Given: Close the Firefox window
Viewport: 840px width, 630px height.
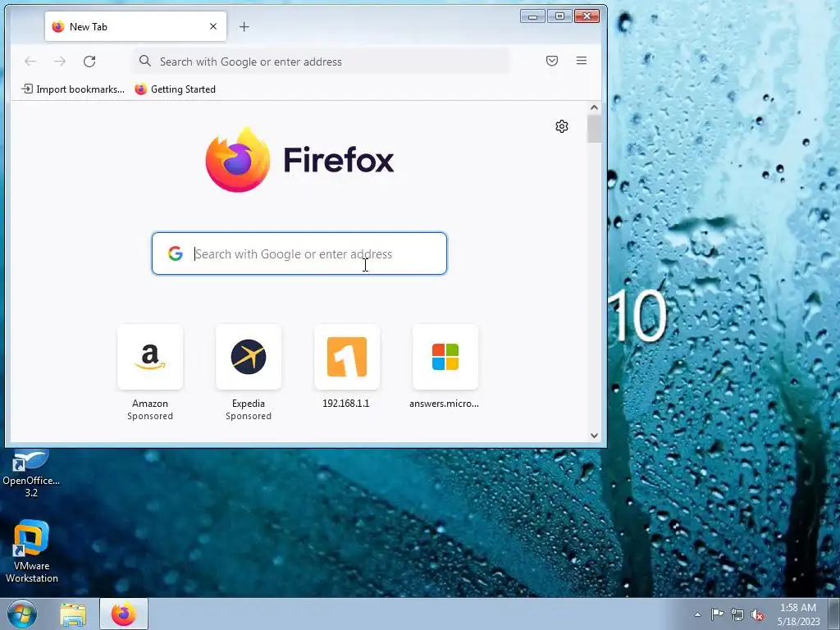Looking at the screenshot, I should (x=587, y=16).
